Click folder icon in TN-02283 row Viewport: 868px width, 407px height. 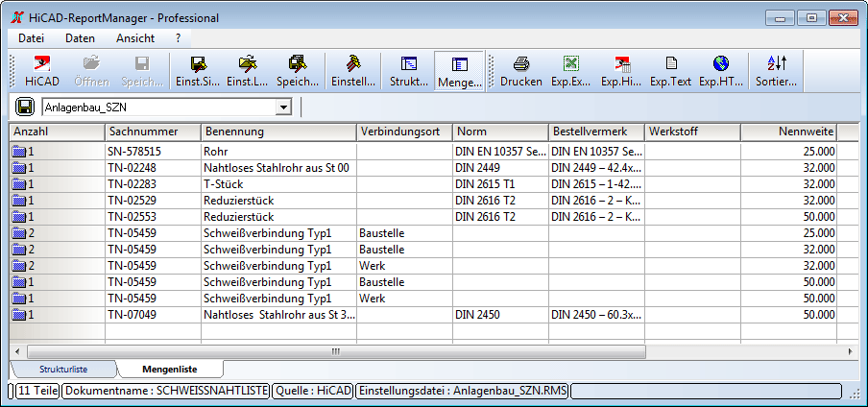point(19,184)
